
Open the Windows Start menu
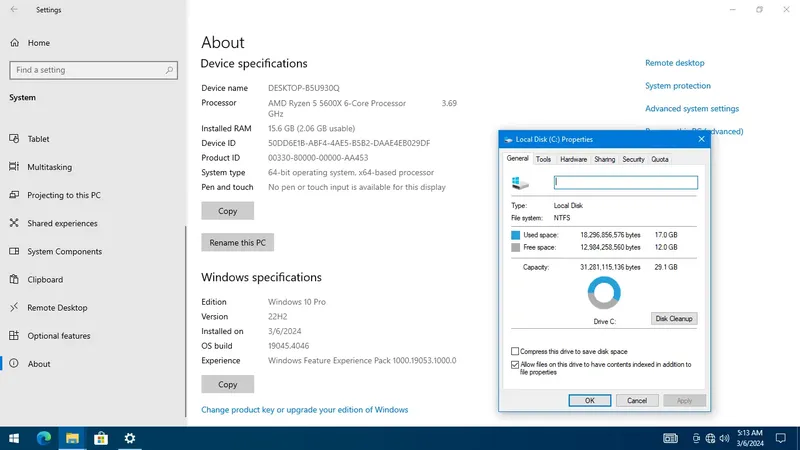click(x=14, y=438)
